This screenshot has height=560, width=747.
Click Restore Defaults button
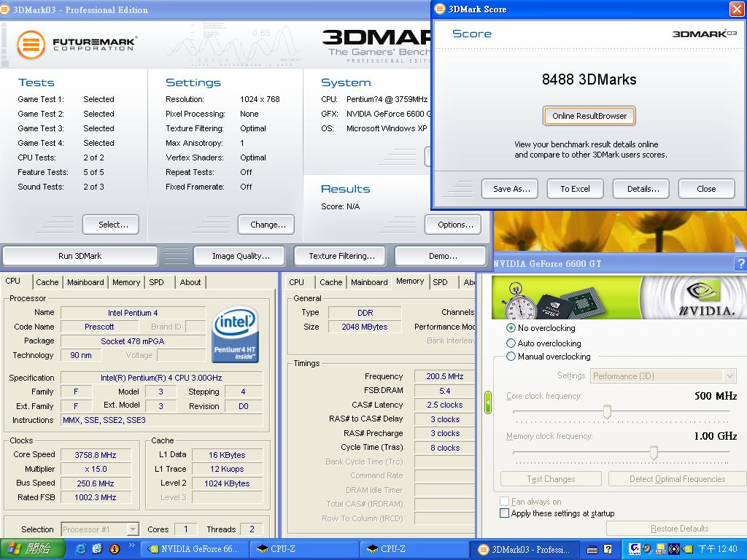pyautogui.click(x=677, y=529)
